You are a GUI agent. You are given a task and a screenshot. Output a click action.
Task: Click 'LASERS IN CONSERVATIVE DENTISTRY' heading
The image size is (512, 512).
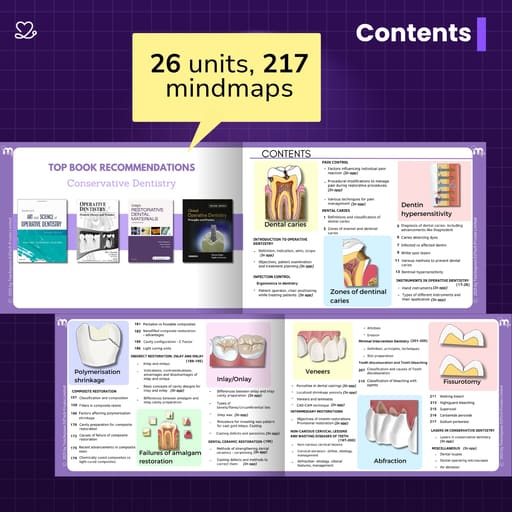pyautogui.click(x=463, y=430)
